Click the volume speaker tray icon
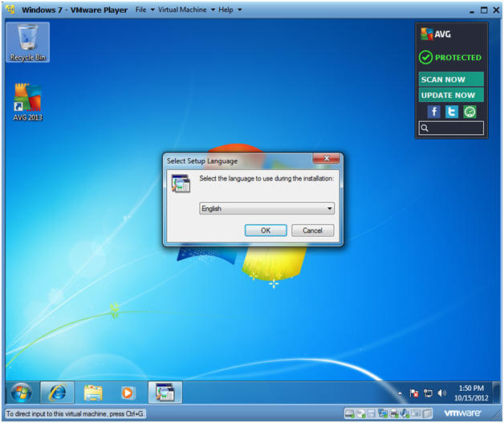504x423 pixels. (442, 392)
